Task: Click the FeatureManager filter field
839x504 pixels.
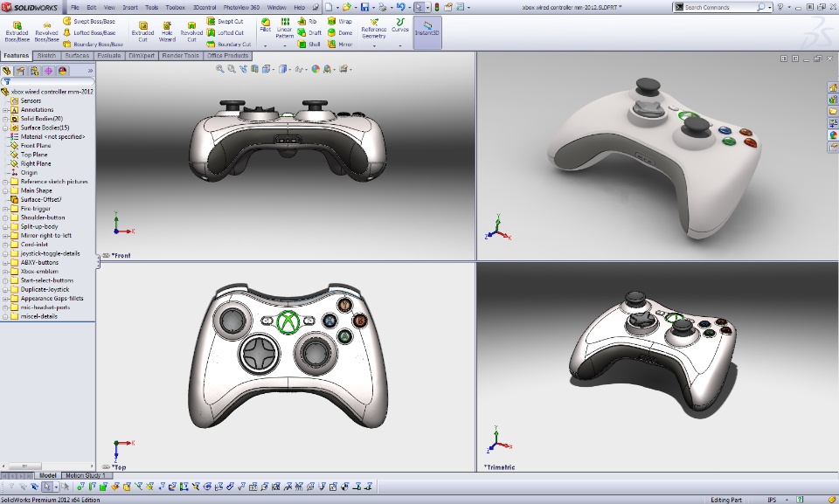Action: tap(47, 81)
